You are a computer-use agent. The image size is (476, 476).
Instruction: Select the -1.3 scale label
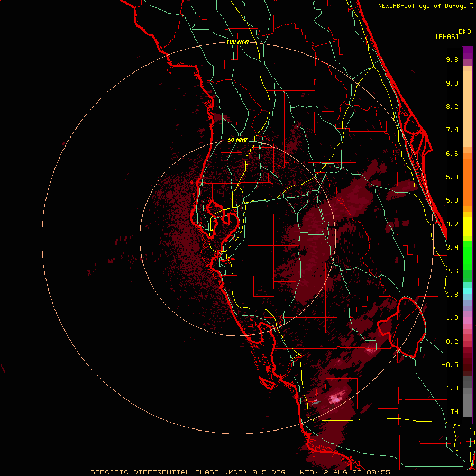pos(450,388)
